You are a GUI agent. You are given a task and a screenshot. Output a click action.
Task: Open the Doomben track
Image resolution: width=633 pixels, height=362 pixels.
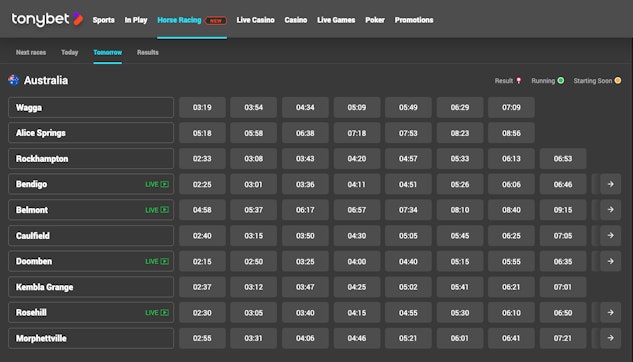click(x=91, y=261)
